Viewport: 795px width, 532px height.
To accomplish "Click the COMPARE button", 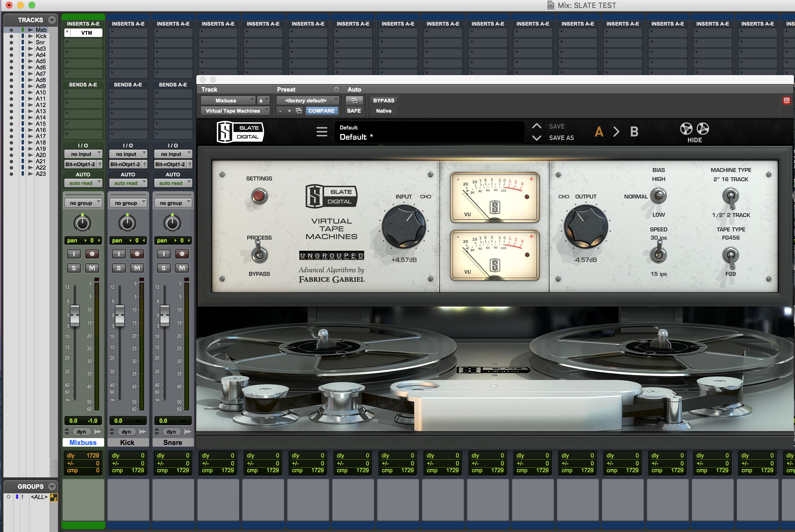I will click(321, 111).
